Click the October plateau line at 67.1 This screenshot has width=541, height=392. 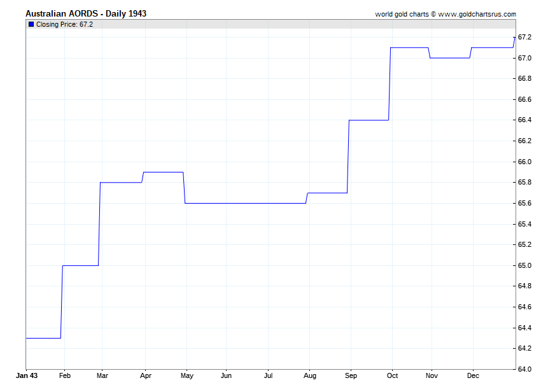coord(409,48)
